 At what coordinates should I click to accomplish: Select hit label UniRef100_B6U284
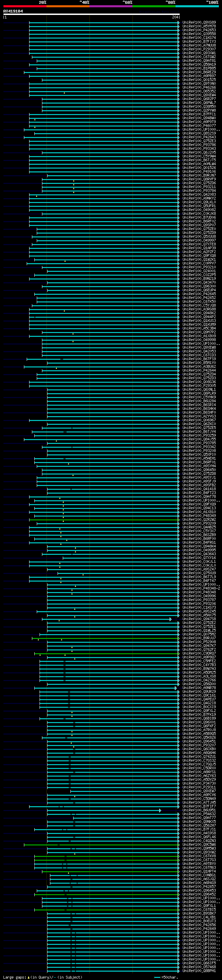(199, 401)
